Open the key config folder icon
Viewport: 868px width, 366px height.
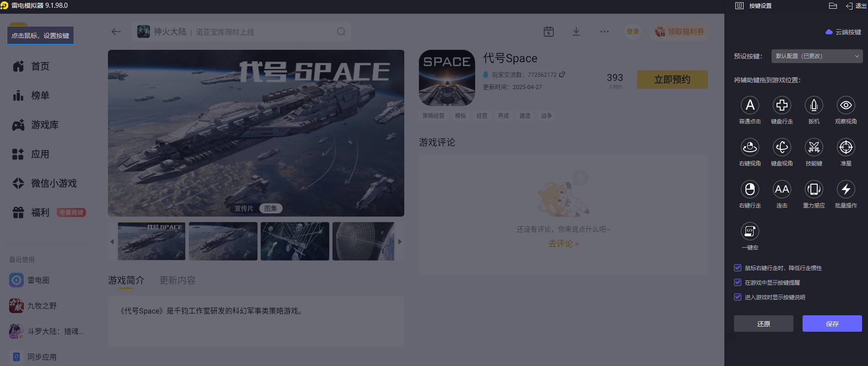[833, 6]
